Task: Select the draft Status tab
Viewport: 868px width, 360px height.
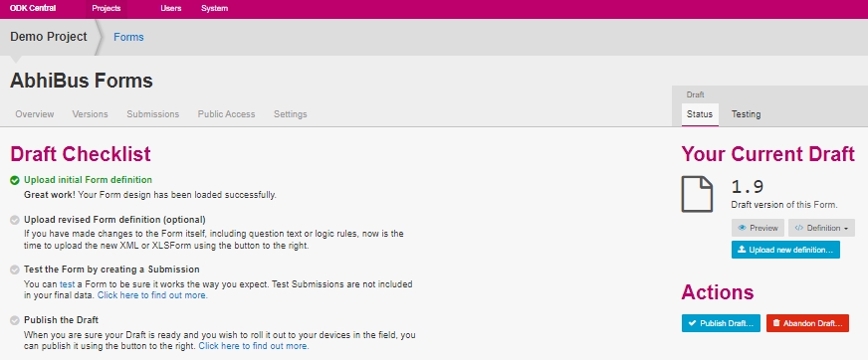Action: (700, 114)
